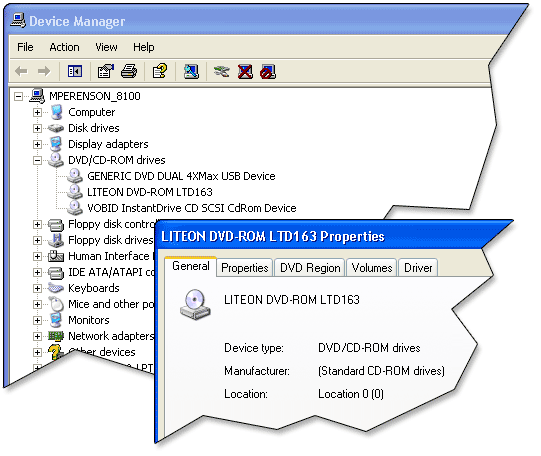Click the LITEON DVD-ROM tree icon
Image resolution: width=541 pixels, height=456 pixels.
point(75,192)
